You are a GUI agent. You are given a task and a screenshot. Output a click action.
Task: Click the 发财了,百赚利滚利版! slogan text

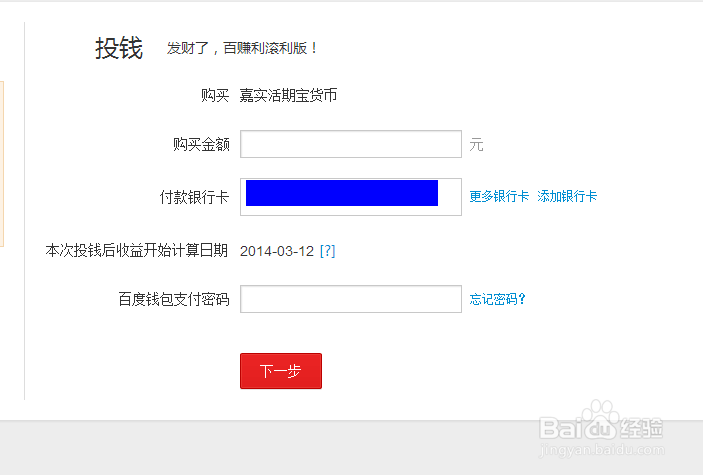point(242,48)
